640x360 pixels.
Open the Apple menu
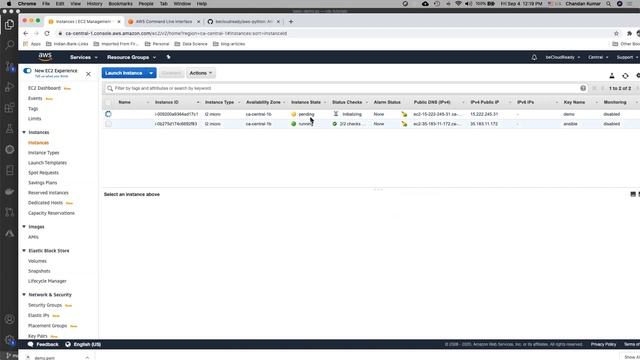point(9,4)
